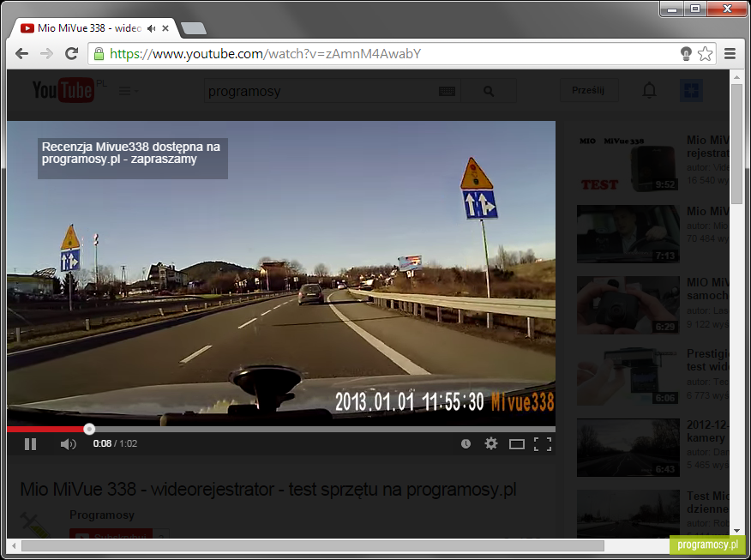Mute the video with the volume icon
This screenshot has height=560, width=751.
click(69, 444)
